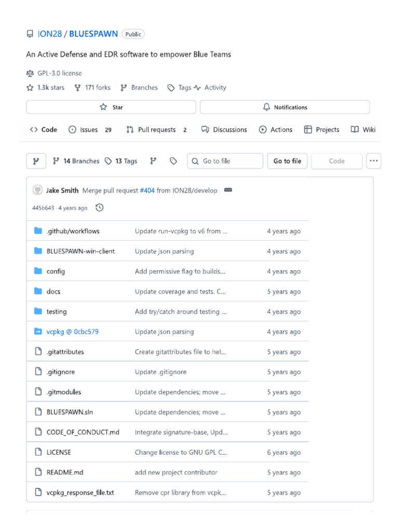
Task: Click the bold Go to file button
Action: coord(287,161)
